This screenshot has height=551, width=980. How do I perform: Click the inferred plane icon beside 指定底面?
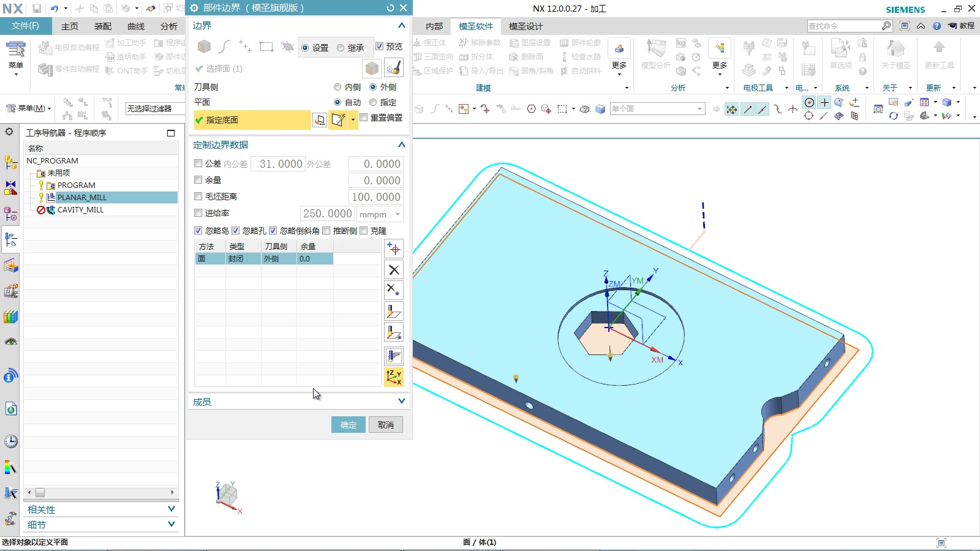(x=338, y=120)
